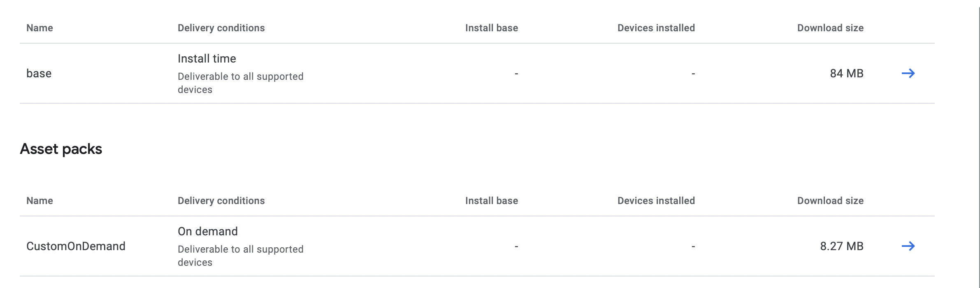Click the Devices installed header
Viewport: 980px width, 288px height.
point(656,28)
